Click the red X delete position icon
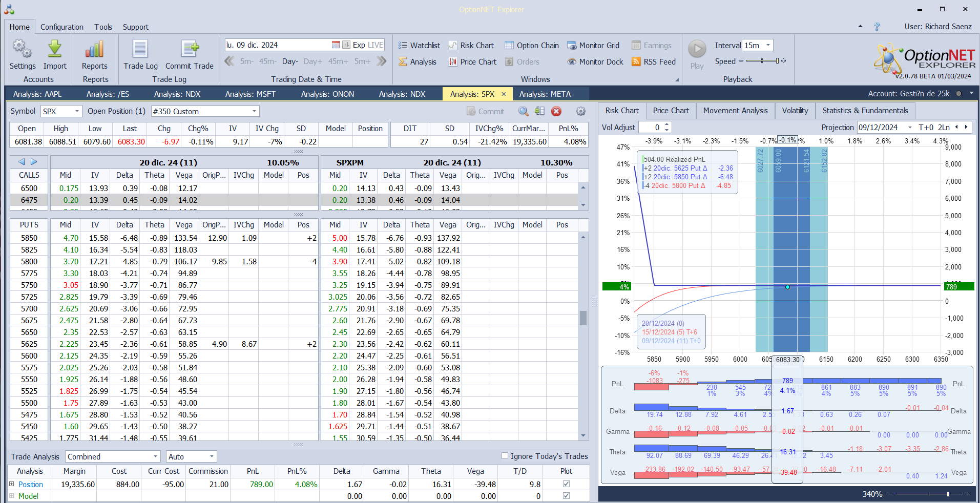The image size is (980, 503). point(556,111)
